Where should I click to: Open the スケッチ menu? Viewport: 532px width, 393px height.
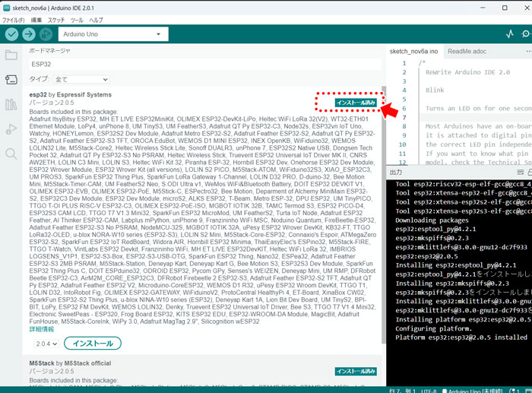click(x=56, y=20)
